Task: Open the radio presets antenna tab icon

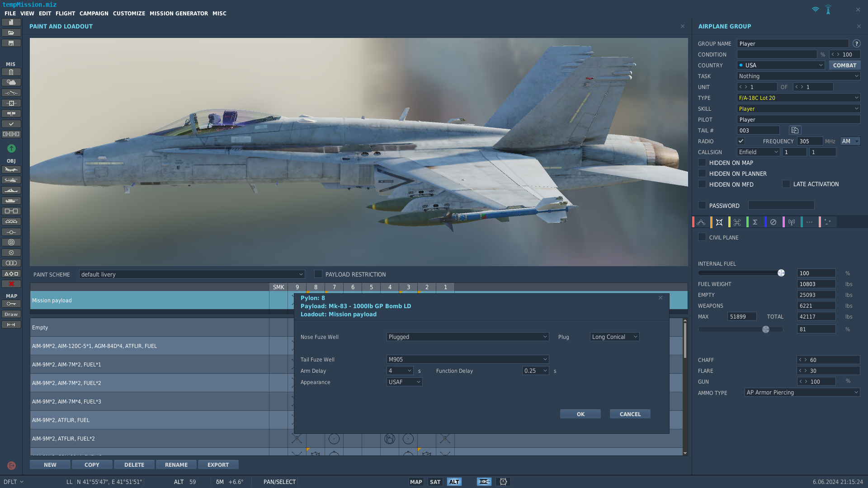Action: click(x=792, y=222)
